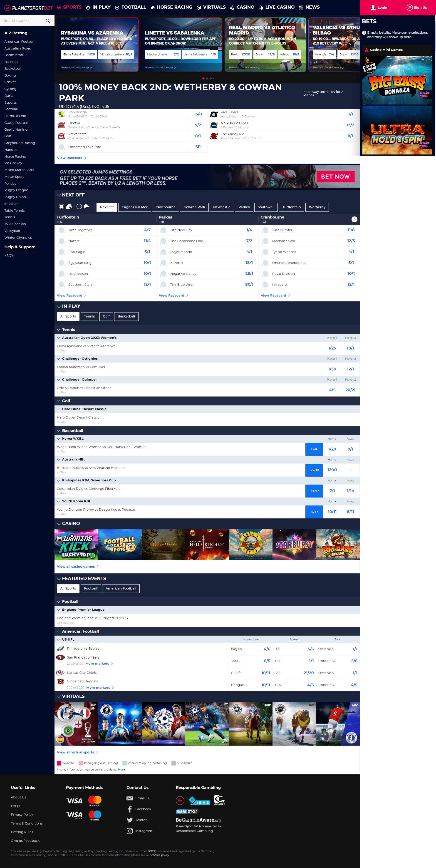Viewport: 436px width, 868px height.
Task: Click the Viva Lavilla jockey silks icon
Action: 214,114
